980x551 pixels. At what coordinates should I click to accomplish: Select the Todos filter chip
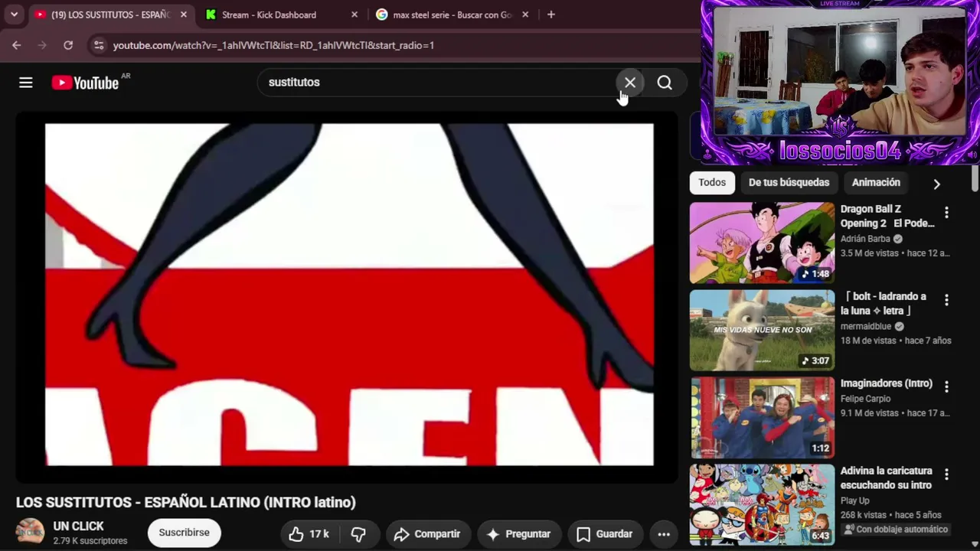click(x=712, y=182)
